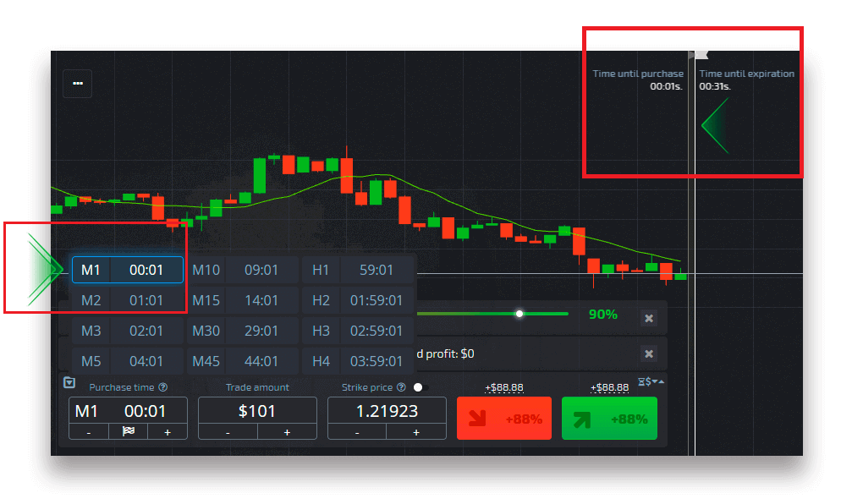Select the M45 44:01 timeframe
Screen dimensions: 852x504
[242, 361]
